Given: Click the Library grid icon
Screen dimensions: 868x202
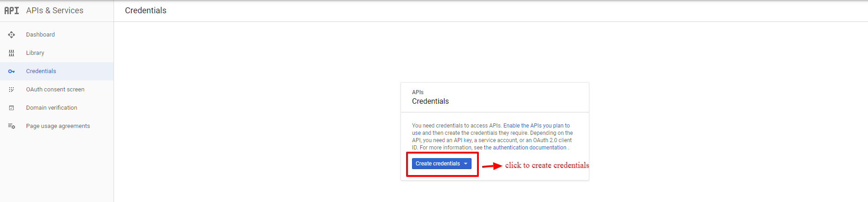Looking at the screenshot, I should coord(11,53).
